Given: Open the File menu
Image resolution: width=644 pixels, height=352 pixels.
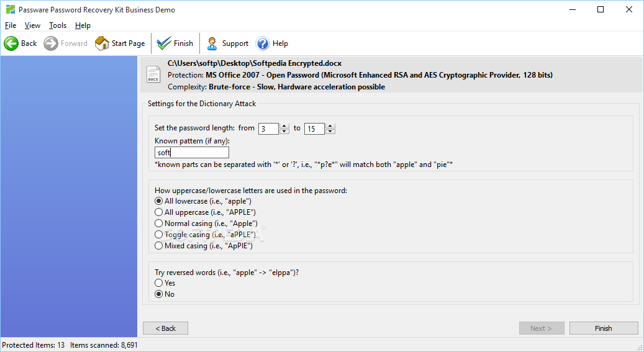Looking at the screenshot, I should click(x=11, y=25).
